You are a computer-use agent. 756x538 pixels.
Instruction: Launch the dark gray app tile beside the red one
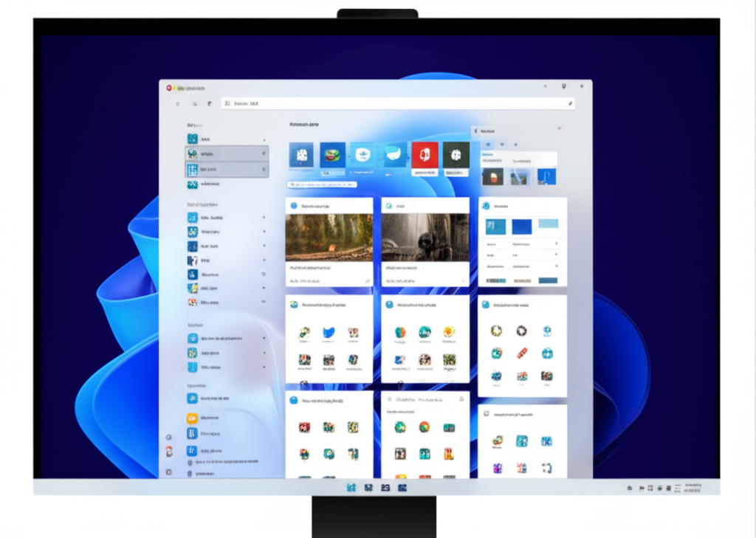pos(456,155)
